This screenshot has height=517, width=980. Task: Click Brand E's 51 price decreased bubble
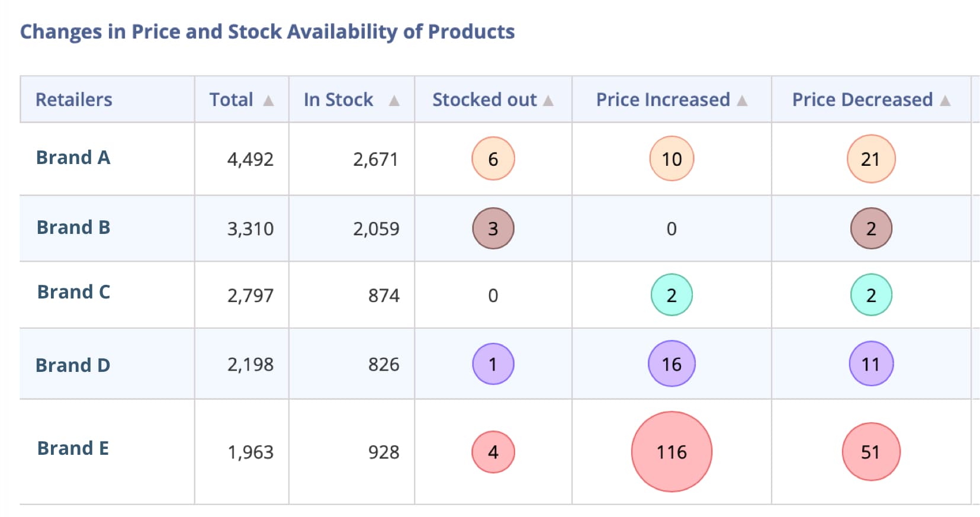pos(870,452)
